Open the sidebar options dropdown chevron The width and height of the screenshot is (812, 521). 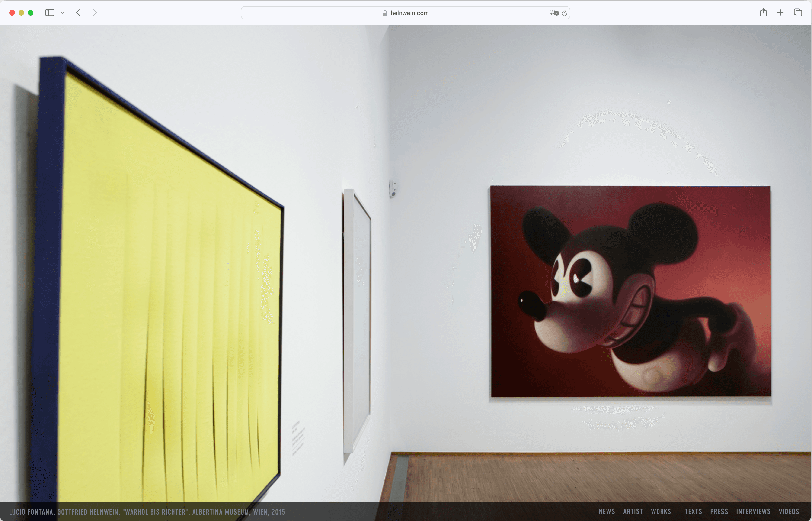(63, 13)
